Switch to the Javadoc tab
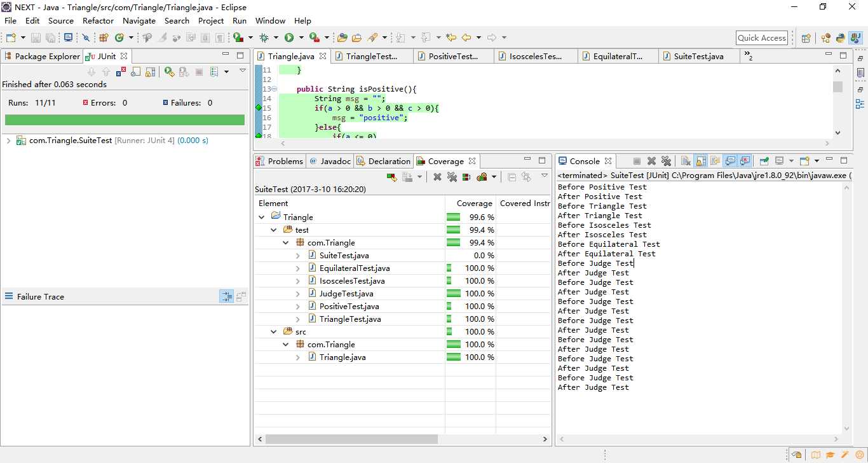 tap(330, 161)
